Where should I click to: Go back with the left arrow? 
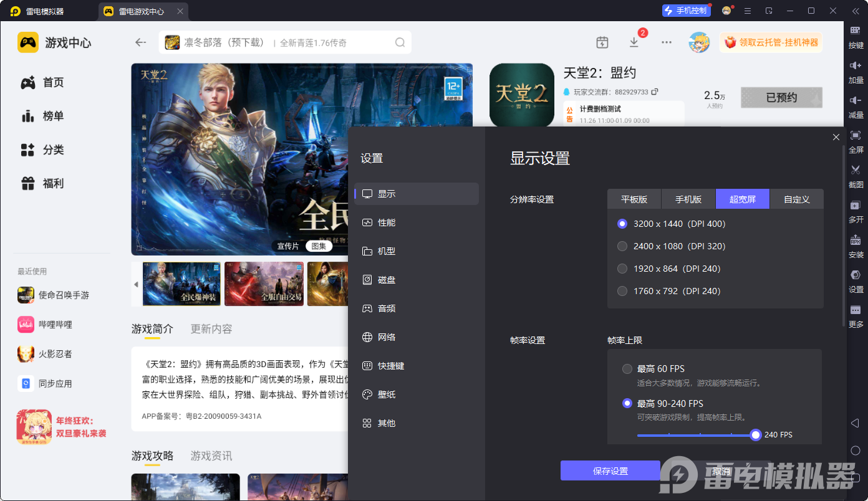[x=141, y=42]
